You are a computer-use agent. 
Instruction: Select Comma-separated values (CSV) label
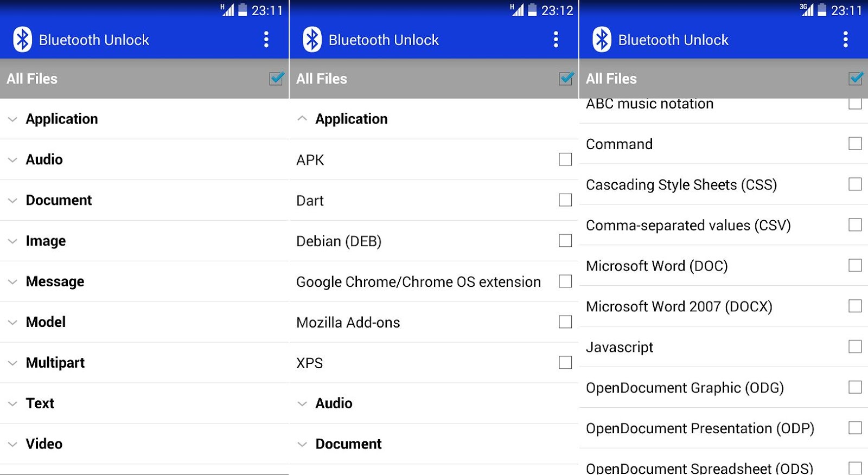pos(688,226)
